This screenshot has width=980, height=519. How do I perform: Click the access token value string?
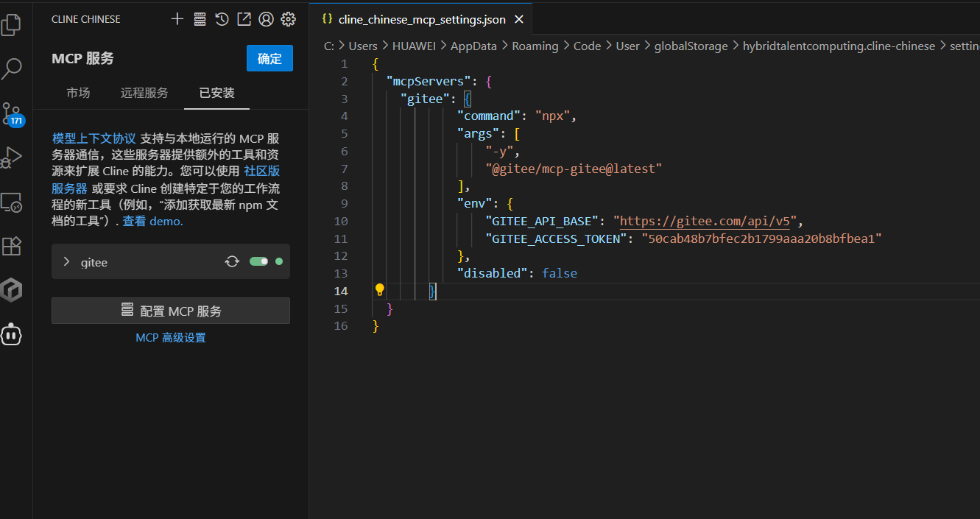pyautogui.click(x=761, y=239)
